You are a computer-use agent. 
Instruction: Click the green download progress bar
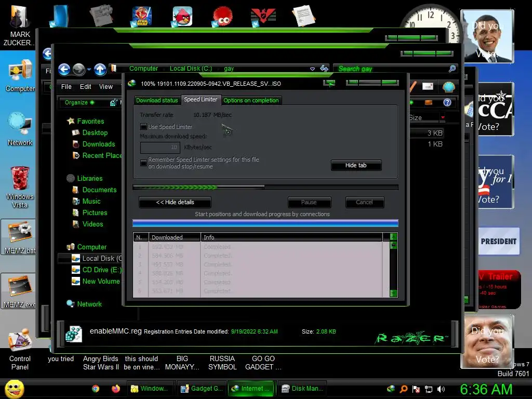[265, 187]
